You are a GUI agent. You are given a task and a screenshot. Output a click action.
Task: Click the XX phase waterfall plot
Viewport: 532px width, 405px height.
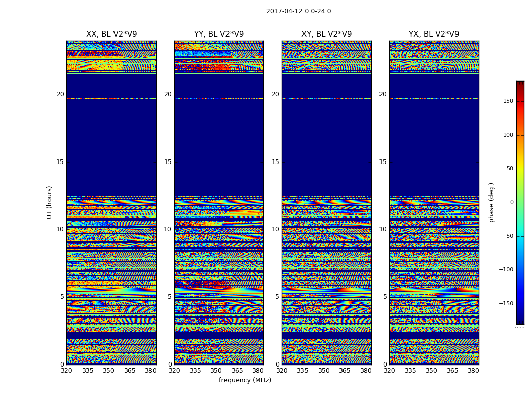pyautogui.click(x=111, y=202)
